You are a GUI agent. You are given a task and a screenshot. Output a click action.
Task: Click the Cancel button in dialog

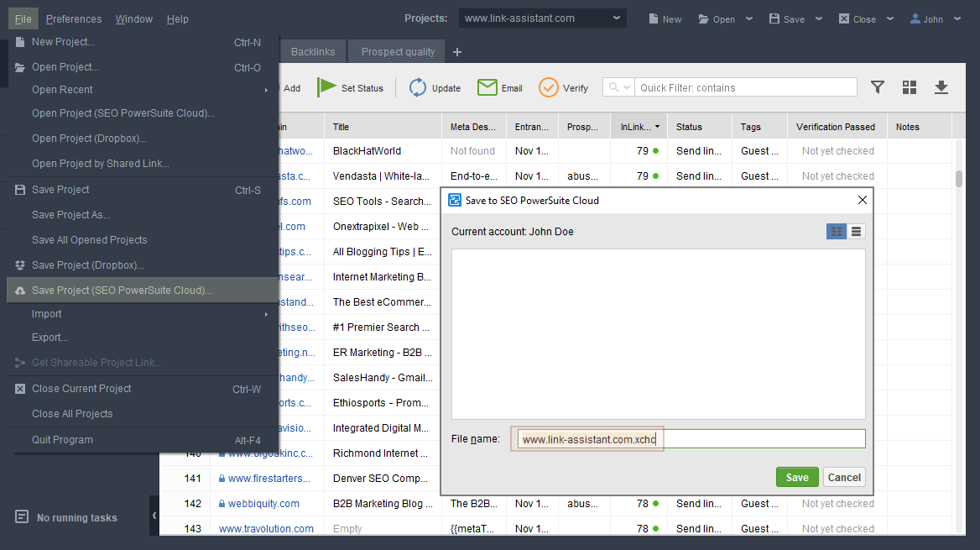coord(844,478)
